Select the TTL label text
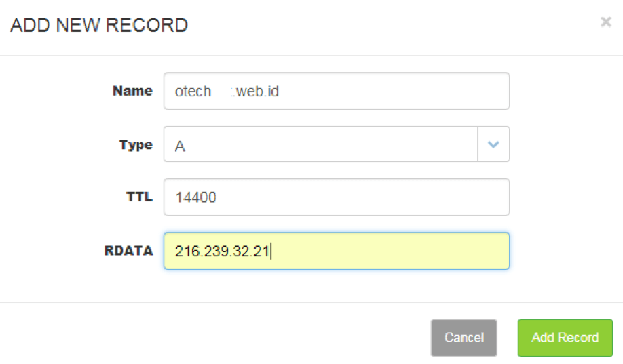 (139, 197)
